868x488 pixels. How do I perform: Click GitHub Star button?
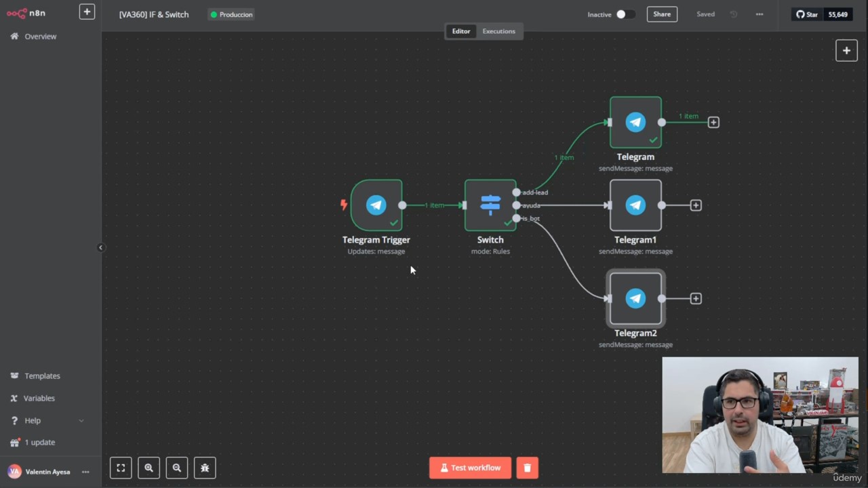point(807,14)
